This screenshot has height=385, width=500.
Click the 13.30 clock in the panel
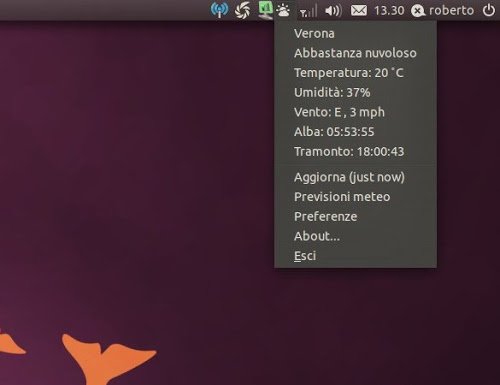pyautogui.click(x=389, y=11)
